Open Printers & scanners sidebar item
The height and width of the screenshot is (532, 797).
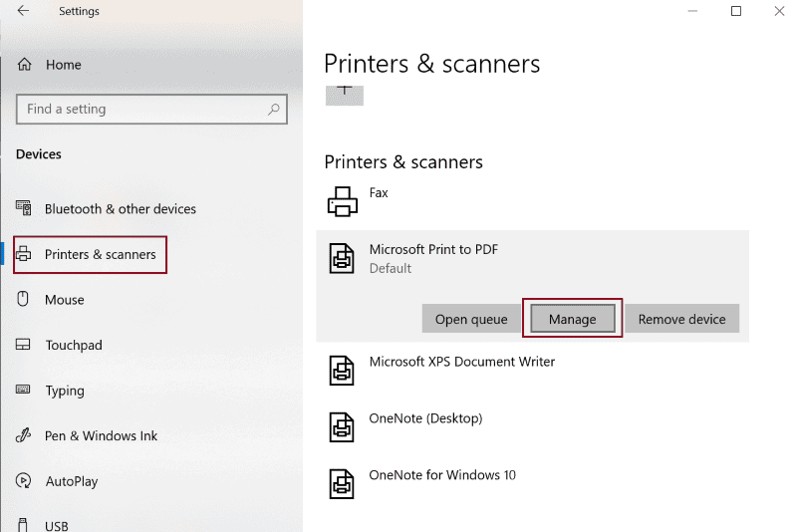[90, 255]
